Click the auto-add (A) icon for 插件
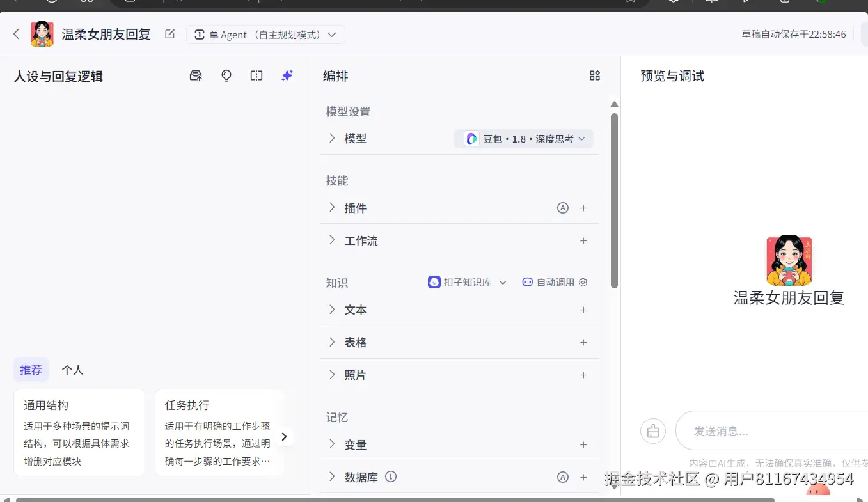Image resolution: width=868 pixels, height=502 pixels. coord(563,208)
